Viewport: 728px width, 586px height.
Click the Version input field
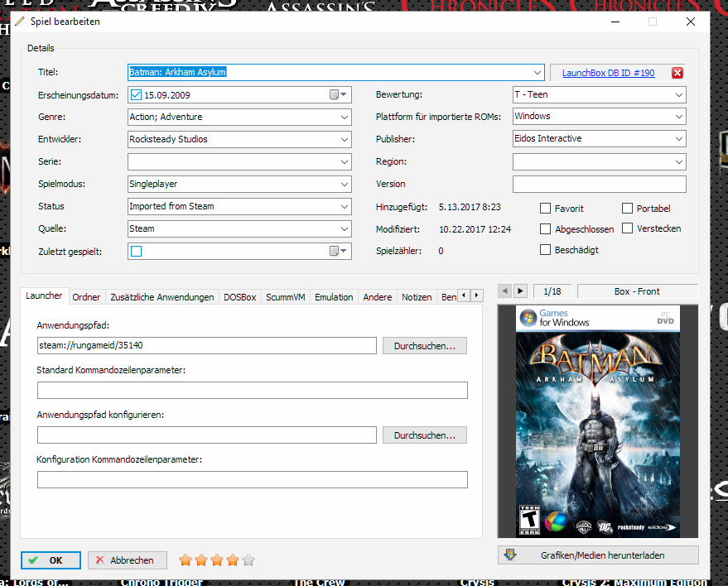coord(600,185)
